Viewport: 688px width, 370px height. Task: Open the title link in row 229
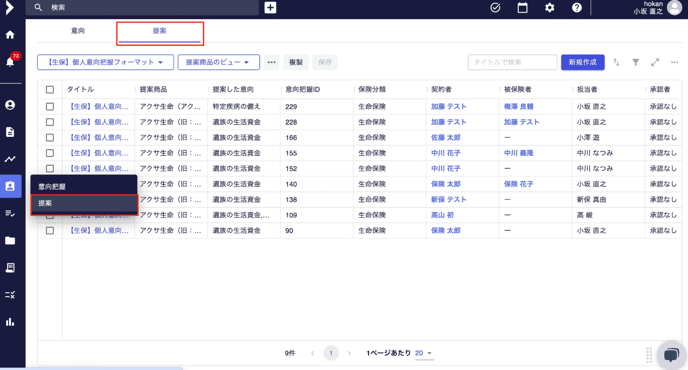98,107
